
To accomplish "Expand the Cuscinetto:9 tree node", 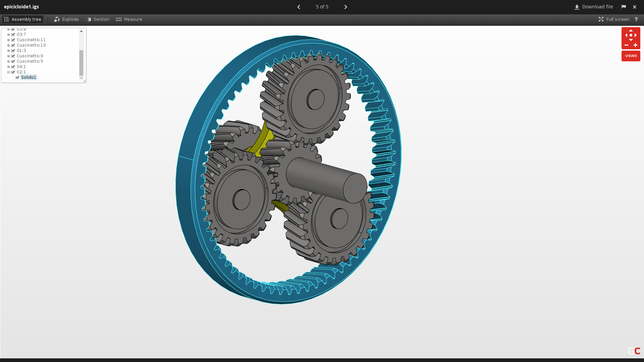I will pyautogui.click(x=9, y=56).
